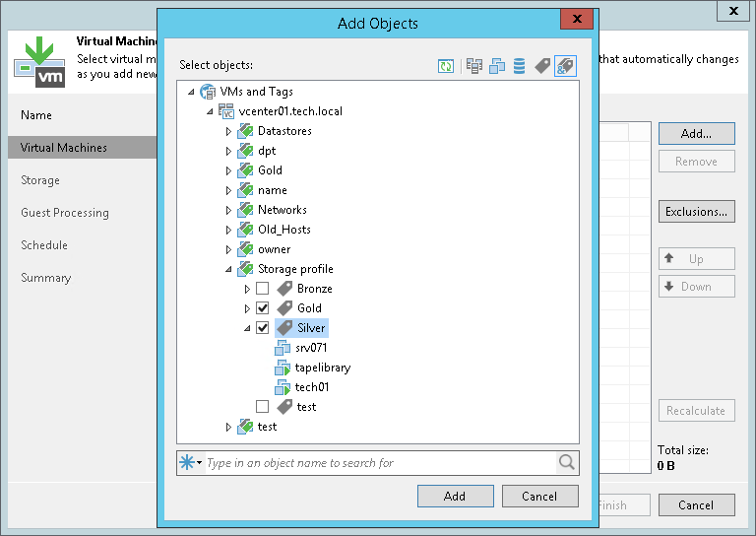The width and height of the screenshot is (756, 536).
Task: Click the Exclusions... button
Action: coord(697,211)
